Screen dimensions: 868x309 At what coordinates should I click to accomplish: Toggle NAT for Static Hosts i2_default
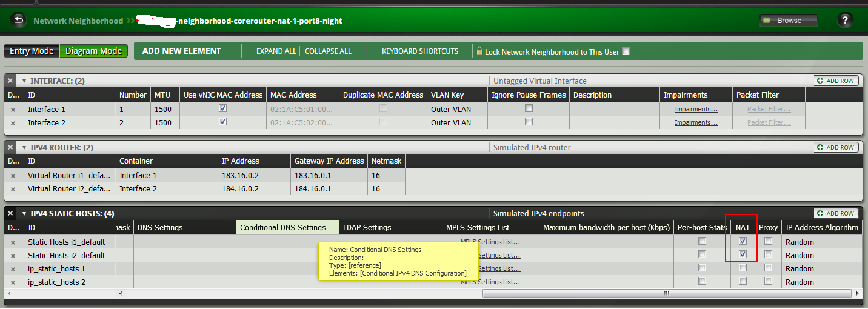click(x=743, y=254)
